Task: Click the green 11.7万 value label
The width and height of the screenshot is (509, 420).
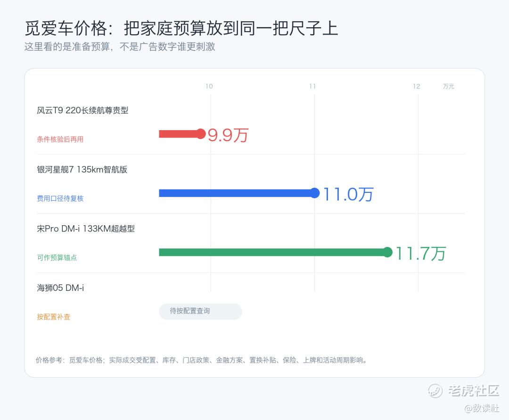Action: coord(421,254)
